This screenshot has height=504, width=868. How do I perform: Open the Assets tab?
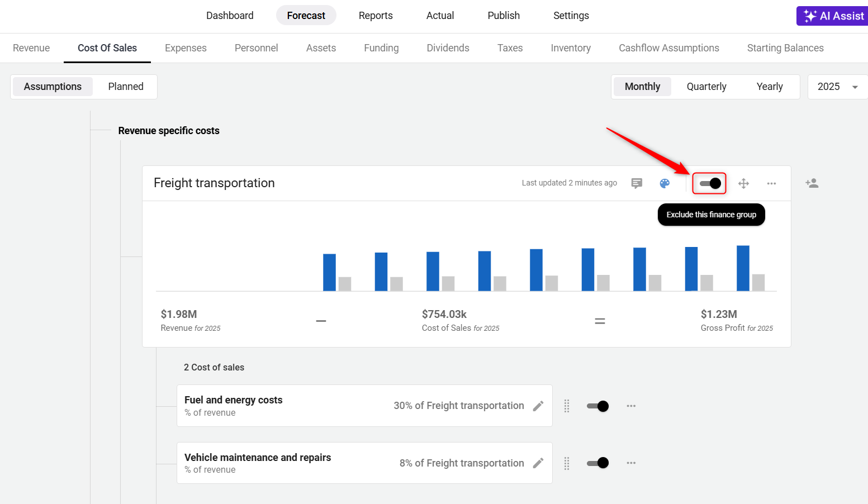tap(321, 48)
